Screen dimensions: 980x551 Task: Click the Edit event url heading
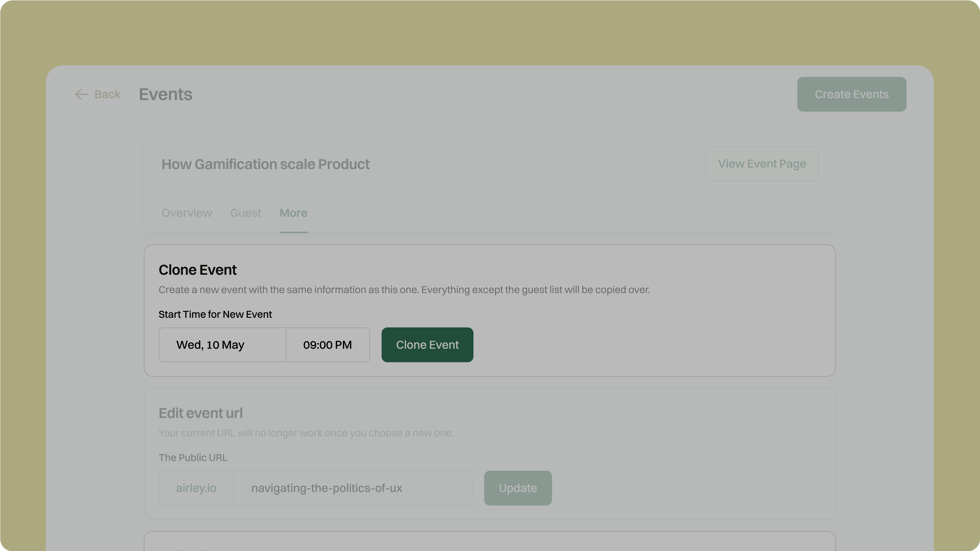(200, 413)
